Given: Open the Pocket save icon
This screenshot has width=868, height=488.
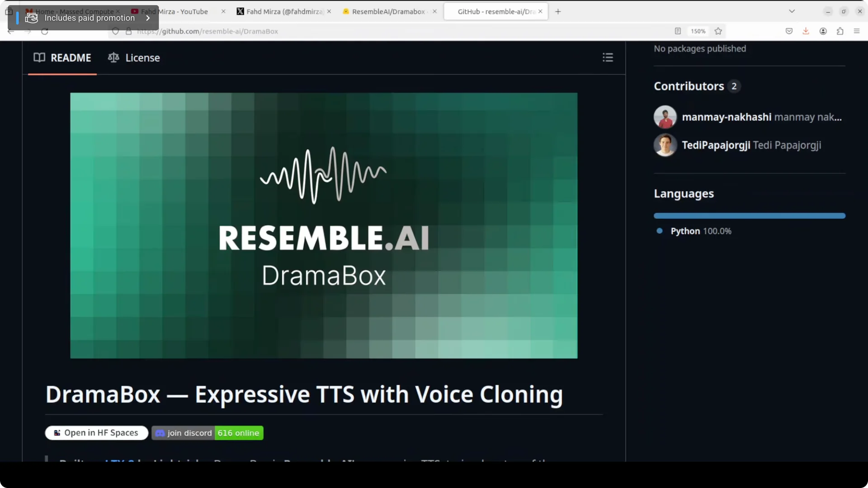Looking at the screenshot, I should (x=789, y=31).
